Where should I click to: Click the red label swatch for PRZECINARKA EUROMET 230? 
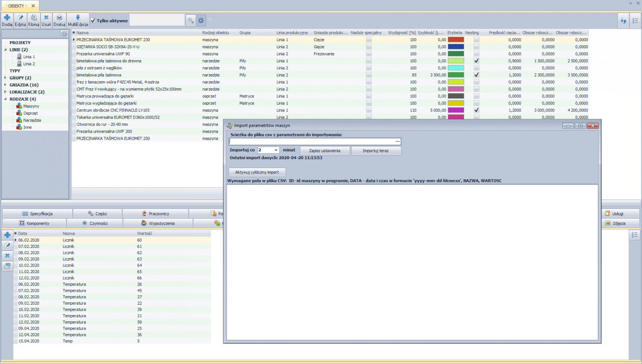tap(456, 40)
